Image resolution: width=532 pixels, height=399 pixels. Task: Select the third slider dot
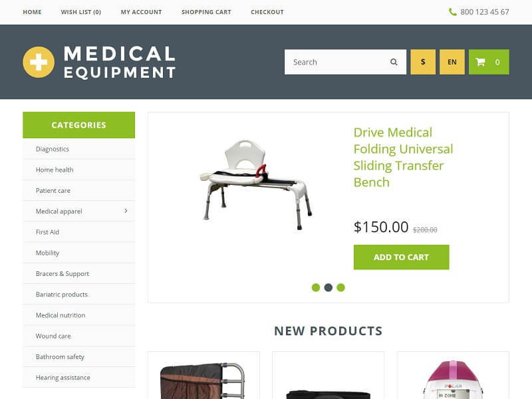pos(340,287)
